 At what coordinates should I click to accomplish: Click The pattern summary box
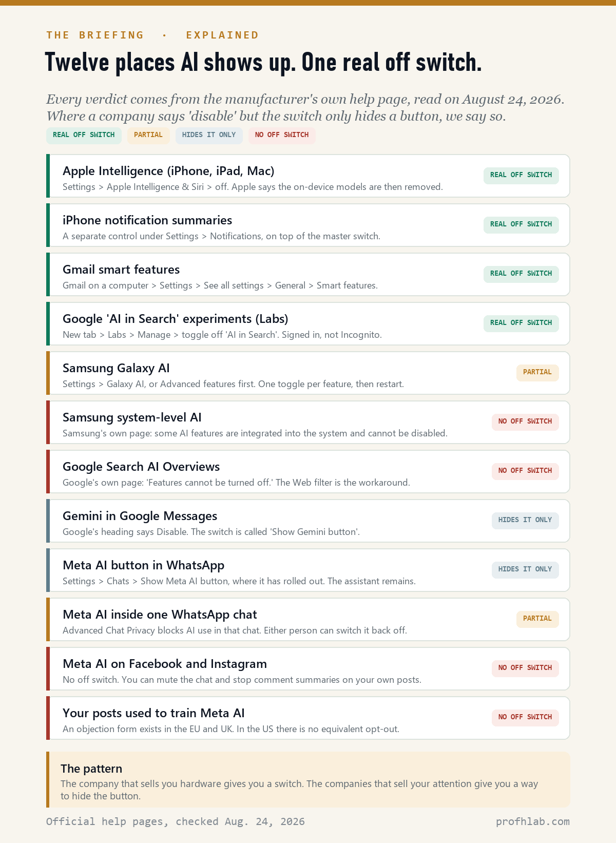[308, 779]
